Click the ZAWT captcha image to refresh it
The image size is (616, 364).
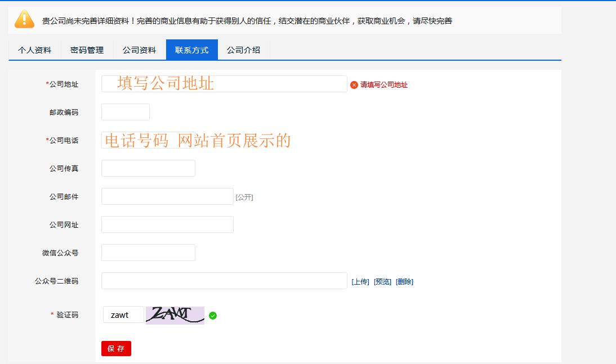coord(175,315)
